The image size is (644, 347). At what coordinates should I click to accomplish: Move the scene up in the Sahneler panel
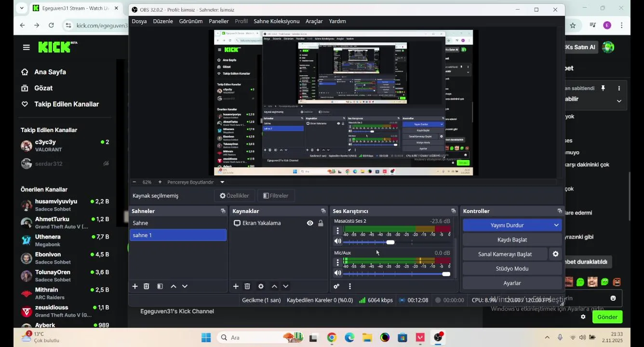[174, 286]
